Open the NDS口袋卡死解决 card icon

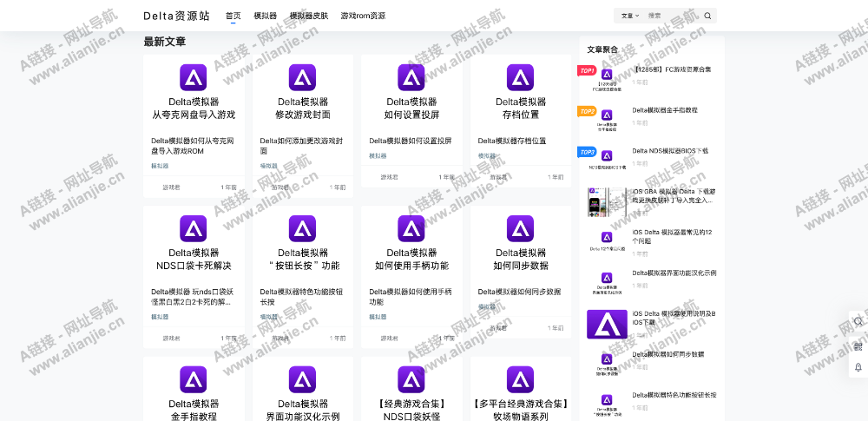(194, 229)
